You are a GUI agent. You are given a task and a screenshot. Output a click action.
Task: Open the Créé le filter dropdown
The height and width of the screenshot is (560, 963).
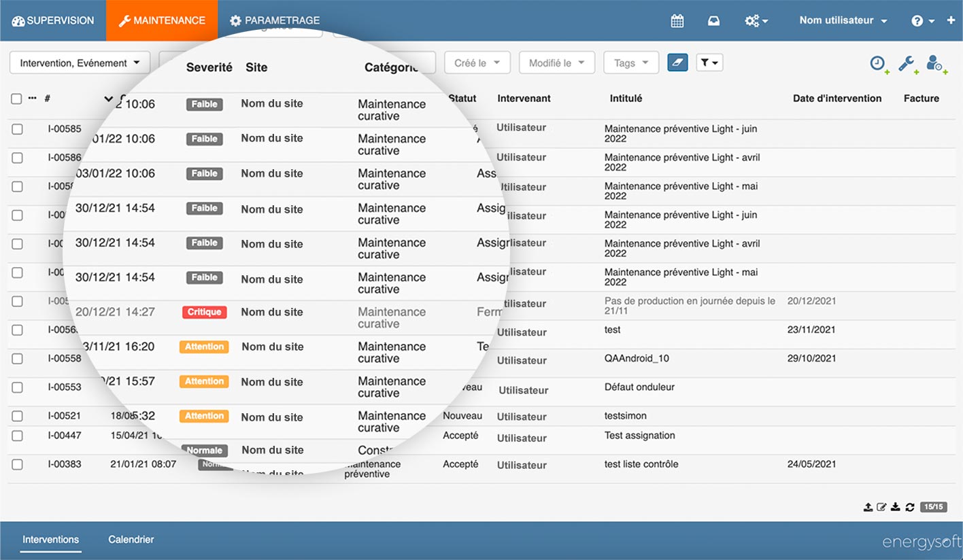click(477, 63)
